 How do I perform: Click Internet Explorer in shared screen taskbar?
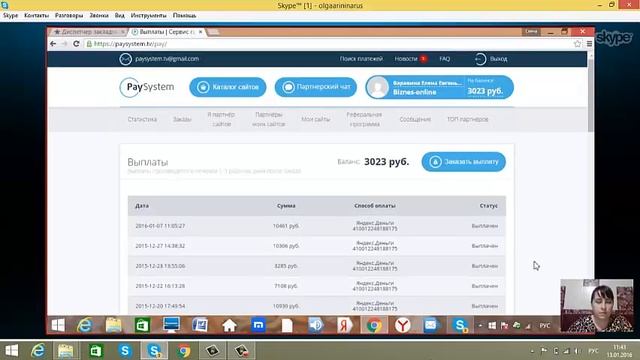[84, 325]
